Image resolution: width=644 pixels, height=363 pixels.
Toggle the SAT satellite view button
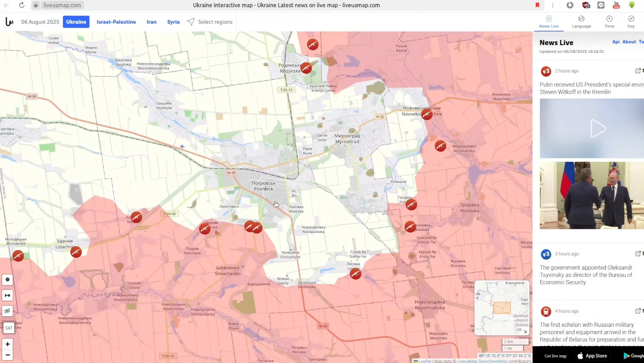click(8, 328)
